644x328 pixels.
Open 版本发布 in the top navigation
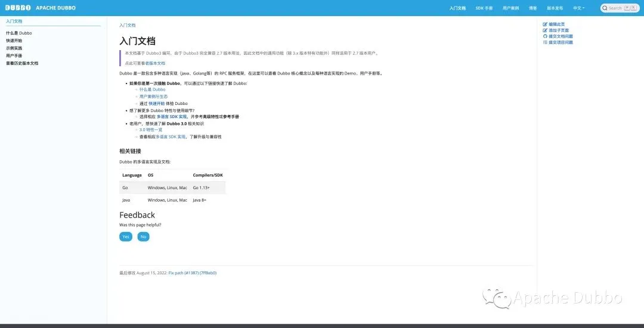pos(555,8)
